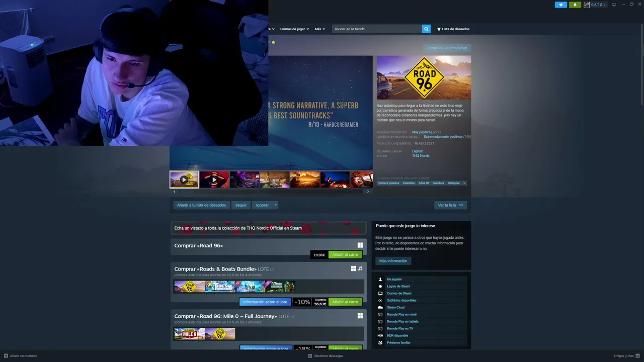644x362 pixels.
Task: Click the 'Ignorar' button
Action: [262, 205]
